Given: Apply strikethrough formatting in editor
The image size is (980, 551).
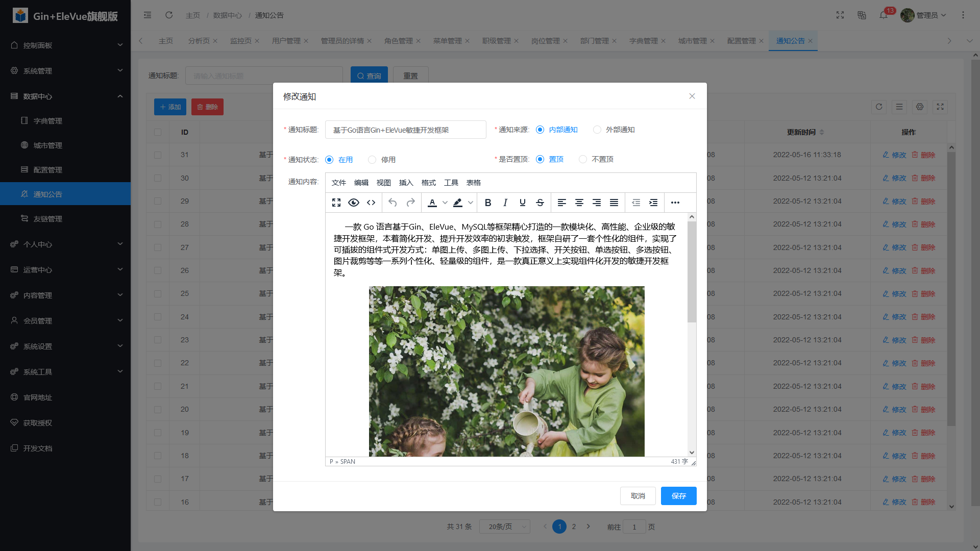Looking at the screenshot, I should pyautogui.click(x=540, y=203).
